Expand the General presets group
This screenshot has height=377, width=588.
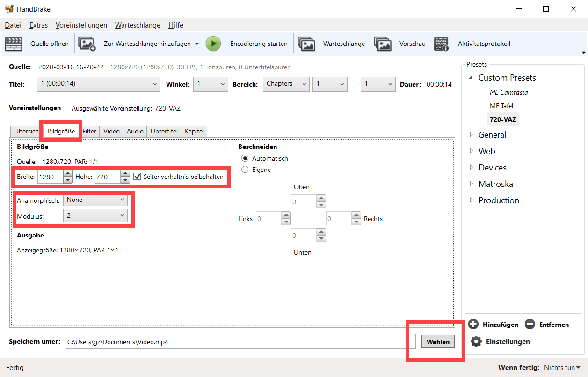pos(471,135)
